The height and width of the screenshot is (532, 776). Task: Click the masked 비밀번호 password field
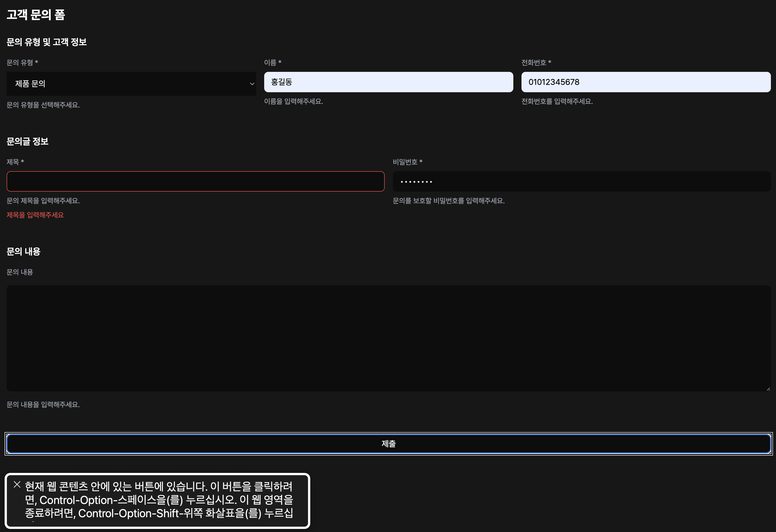point(581,181)
